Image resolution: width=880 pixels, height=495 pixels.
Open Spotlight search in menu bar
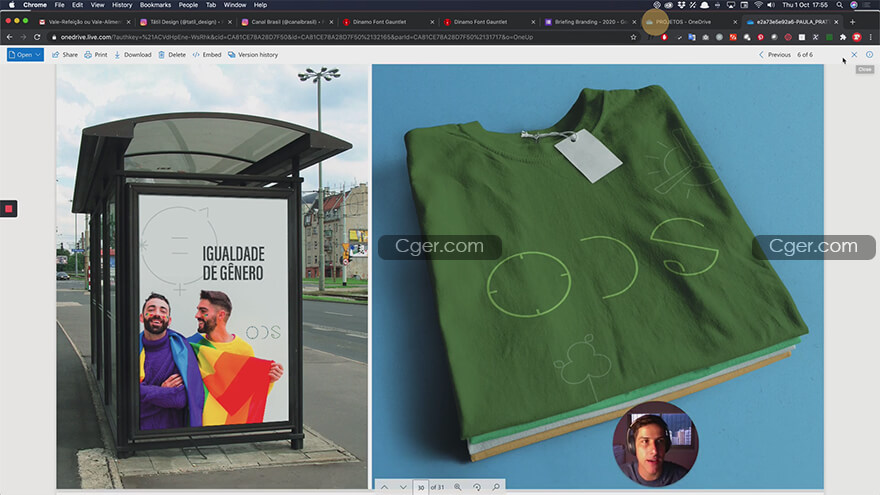point(840,4)
